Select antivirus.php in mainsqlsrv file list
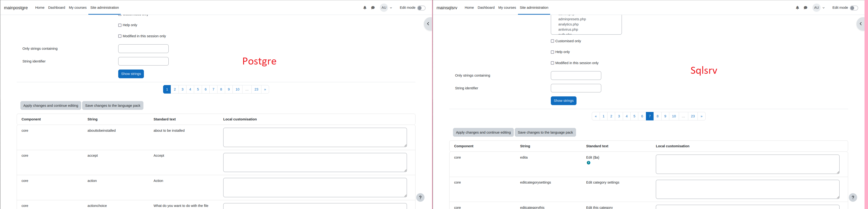This screenshot has height=209, width=868. [x=568, y=30]
